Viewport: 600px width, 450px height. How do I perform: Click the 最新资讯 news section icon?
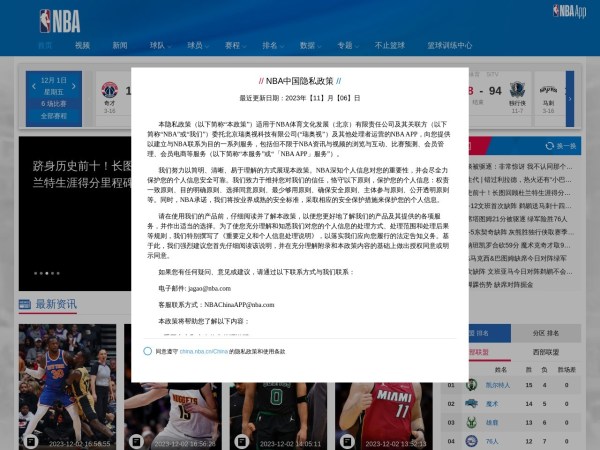point(25,304)
